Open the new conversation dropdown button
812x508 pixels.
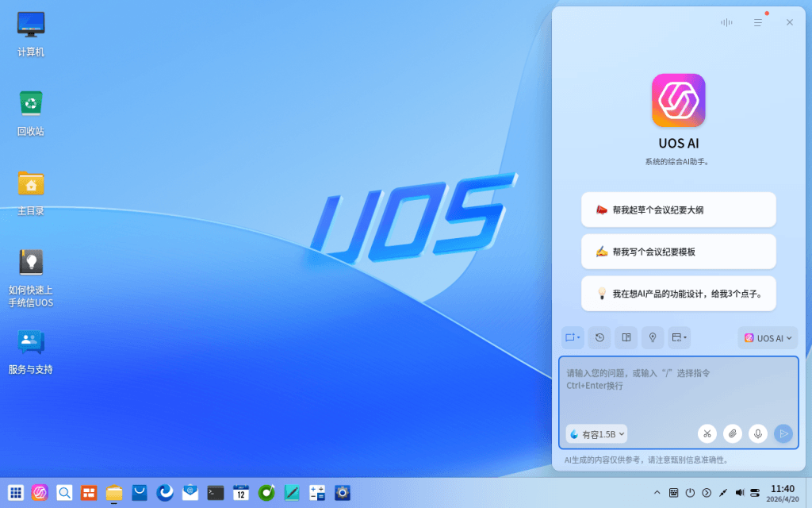click(573, 337)
